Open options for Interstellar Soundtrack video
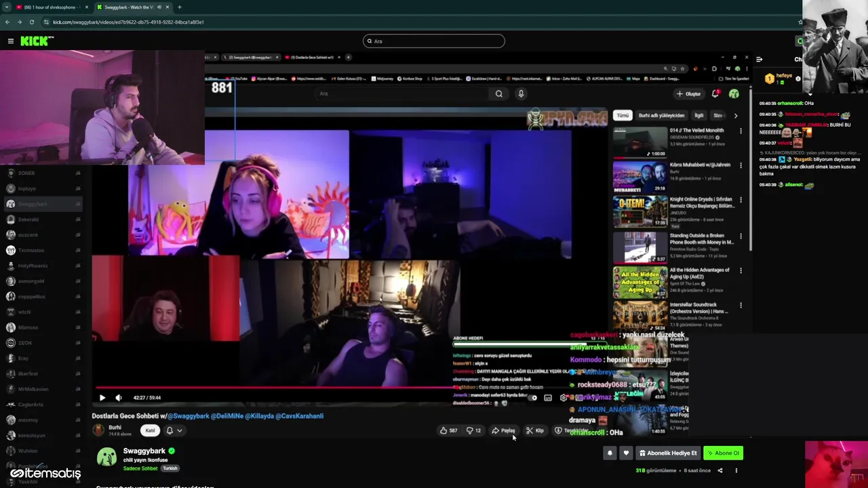This screenshot has width=868, height=488. coord(741,306)
